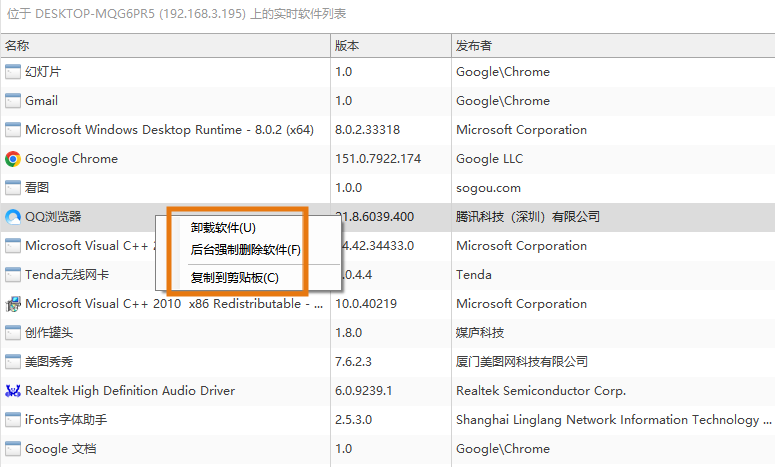The height and width of the screenshot is (467, 775).
Task: Select the 创作罐头 software name
Action: pyautogui.click(x=49, y=333)
